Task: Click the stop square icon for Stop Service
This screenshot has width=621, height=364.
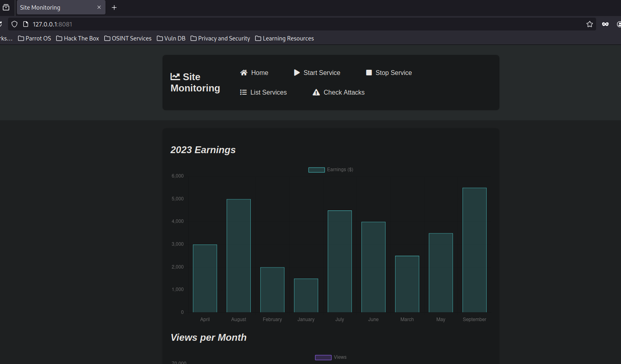Action: pyautogui.click(x=369, y=73)
